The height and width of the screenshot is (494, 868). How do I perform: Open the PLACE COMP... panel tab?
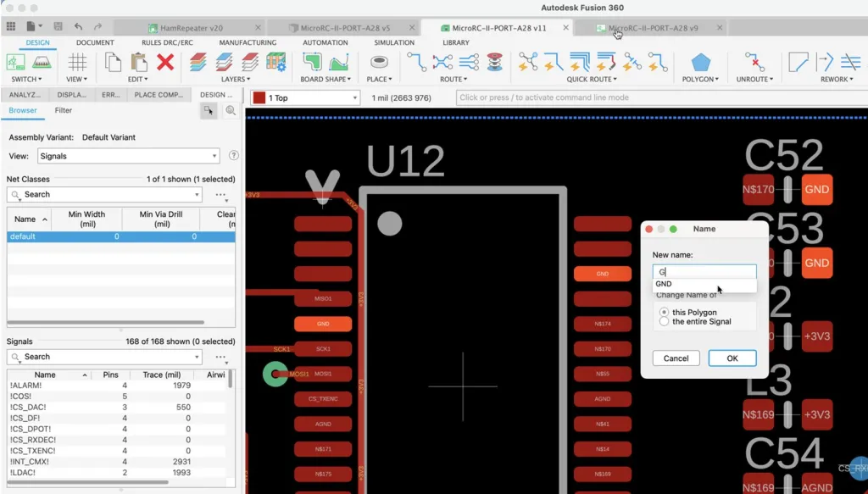tap(159, 95)
